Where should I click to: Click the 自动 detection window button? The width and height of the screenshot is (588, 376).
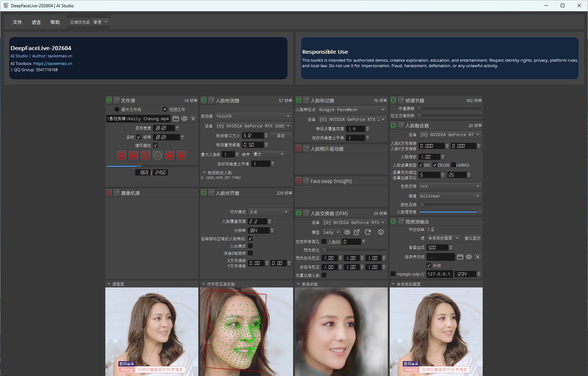pyautogui.click(x=281, y=135)
